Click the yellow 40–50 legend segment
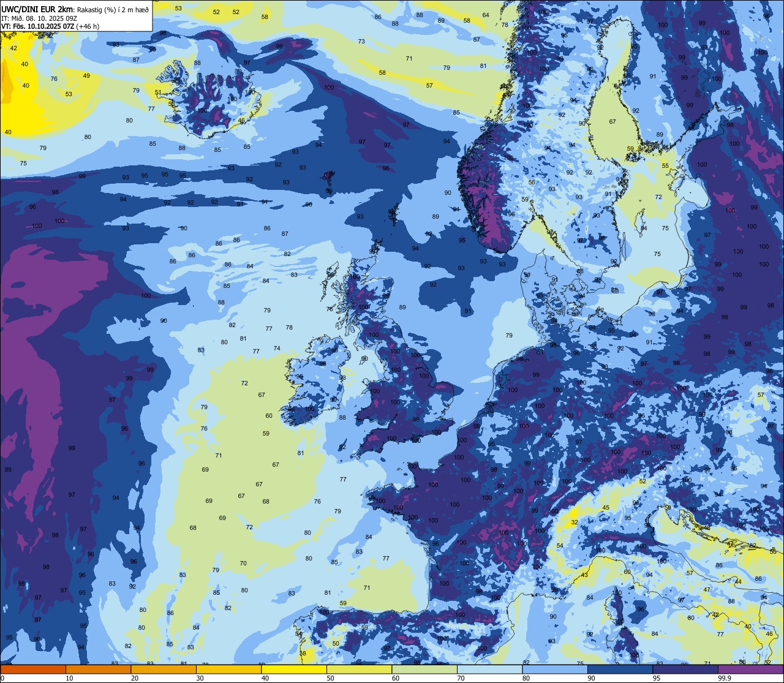 pyautogui.click(x=294, y=669)
